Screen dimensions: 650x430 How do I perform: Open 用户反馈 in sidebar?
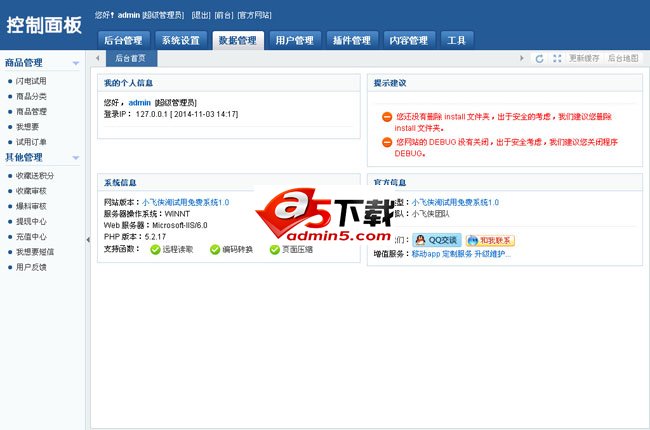31,267
